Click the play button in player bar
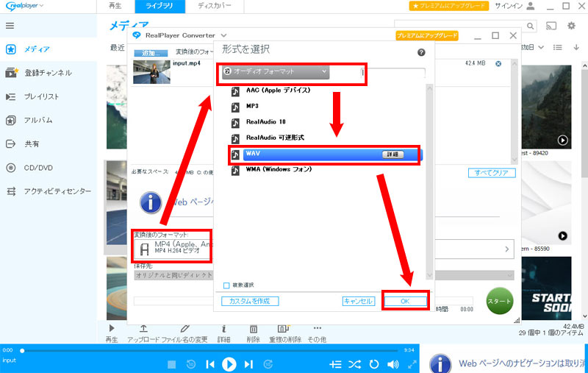Screen dimensions: 588x373 tap(229, 363)
